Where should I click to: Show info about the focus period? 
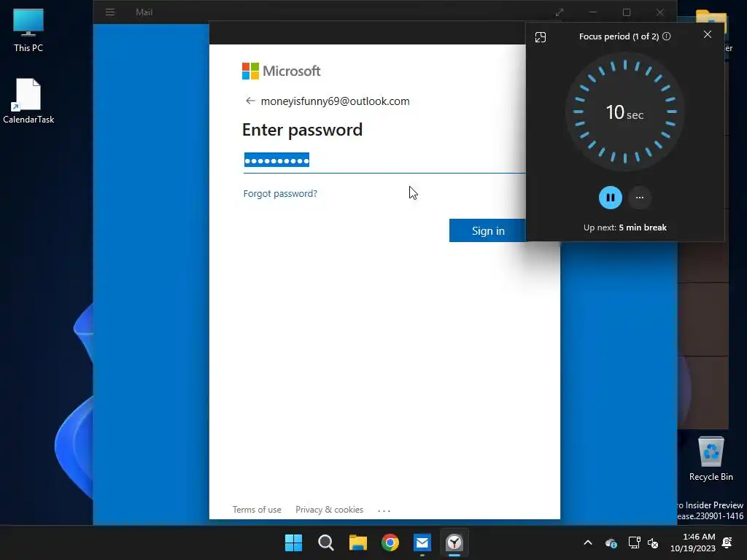[667, 36]
